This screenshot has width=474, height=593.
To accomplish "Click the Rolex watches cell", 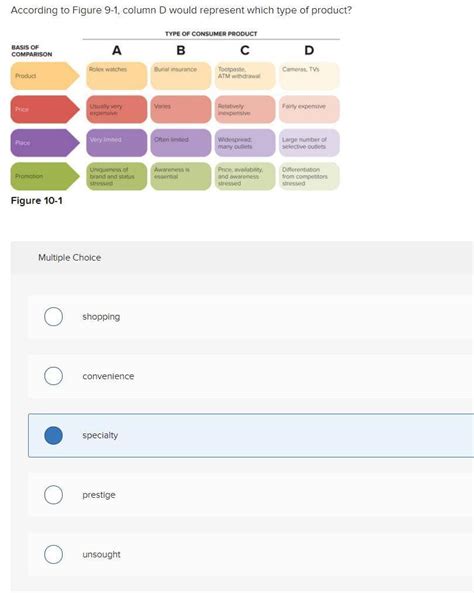I will pyautogui.click(x=117, y=76).
